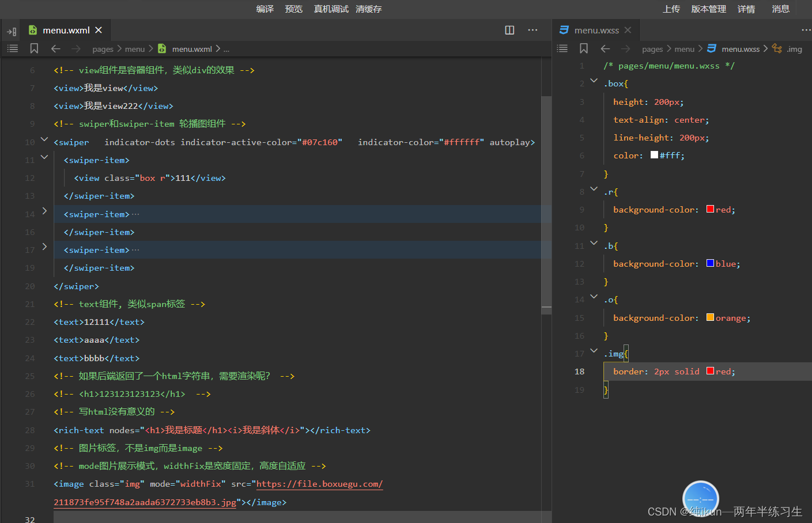
Task: Click the blue color swatch
Action: pyautogui.click(x=711, y=263)
